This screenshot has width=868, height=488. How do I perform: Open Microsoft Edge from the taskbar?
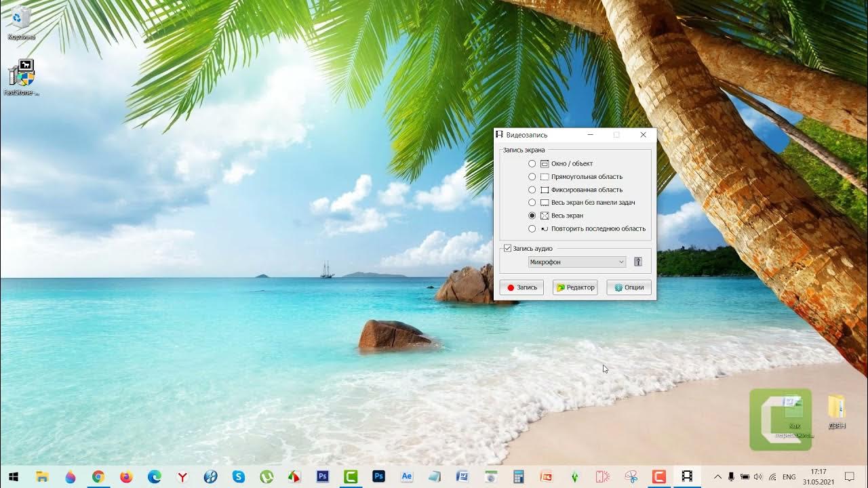click(155, 476)
